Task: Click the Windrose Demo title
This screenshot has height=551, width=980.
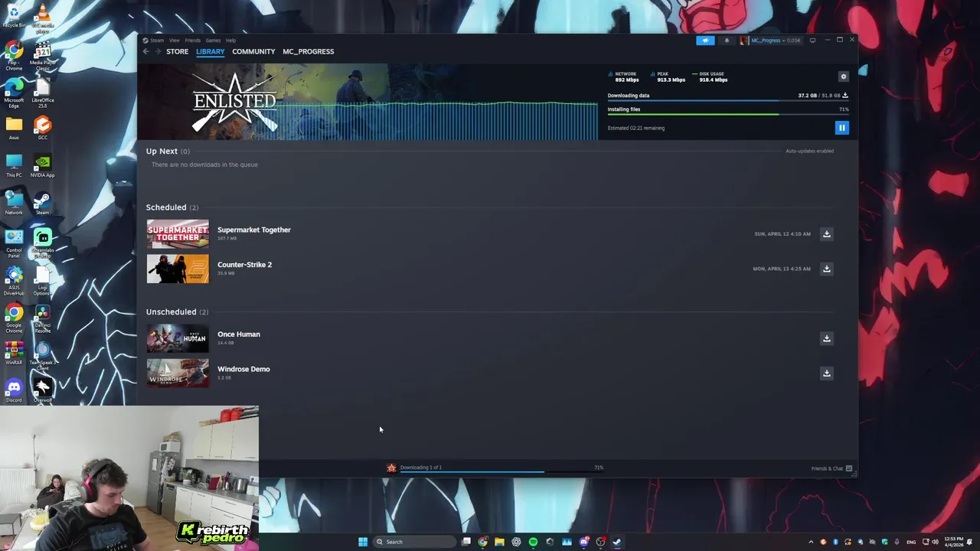Action: (x=243, y=369)
